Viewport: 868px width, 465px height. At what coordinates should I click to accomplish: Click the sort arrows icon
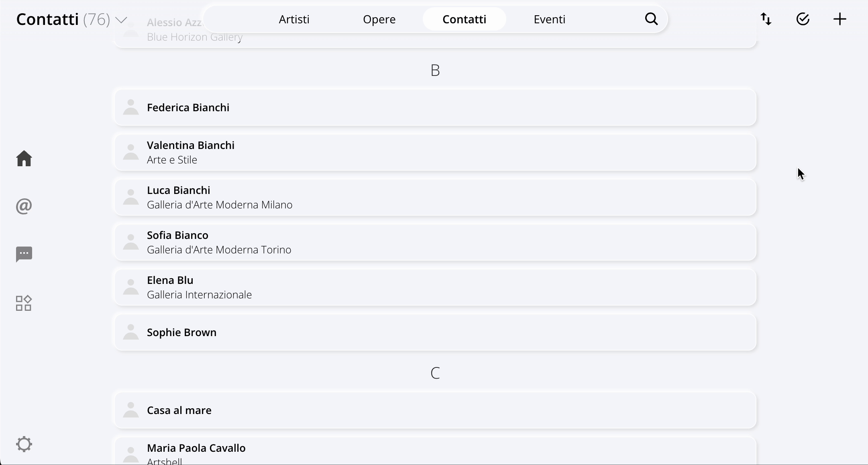(766, 19)
